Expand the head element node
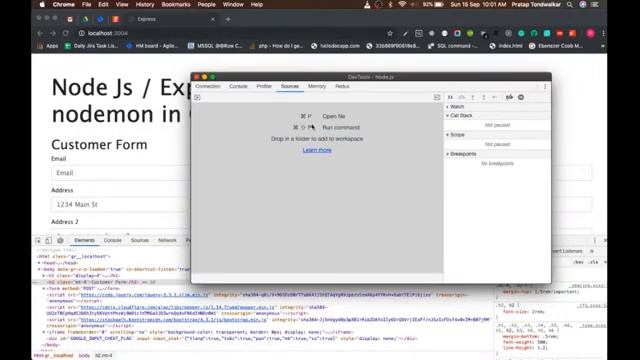The image size is (640, 360). point(40,263)
